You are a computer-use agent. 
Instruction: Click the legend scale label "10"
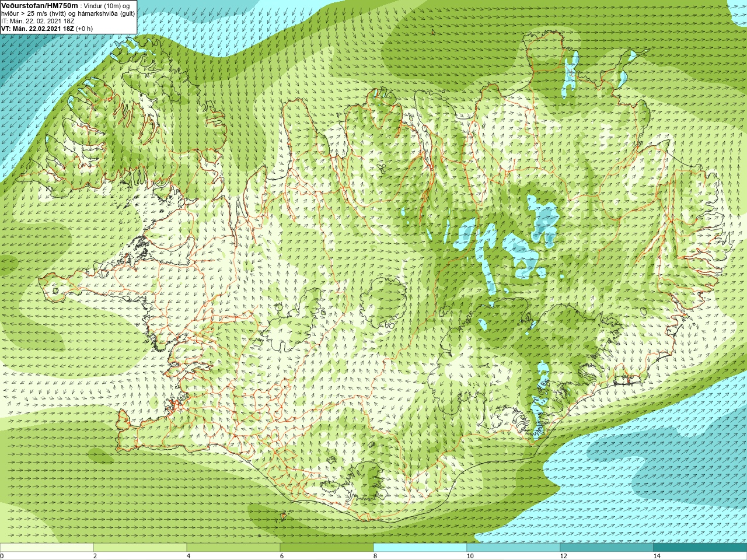[x=470, y=556]
